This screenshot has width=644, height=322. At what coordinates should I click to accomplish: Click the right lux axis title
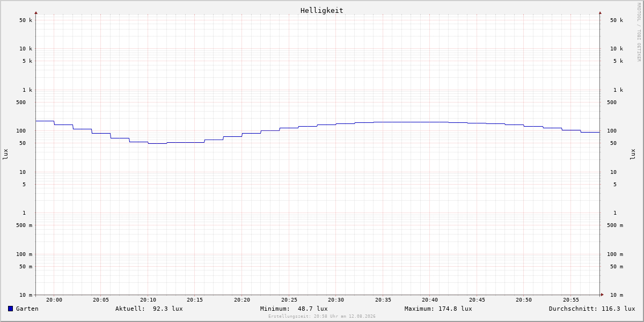[x=633, y=154]
